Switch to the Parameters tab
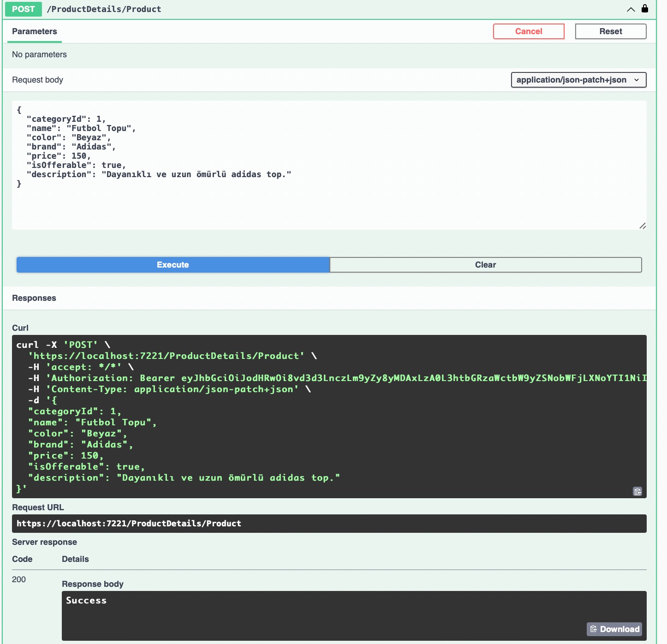667x644 pixels. (x=34, y=31)
